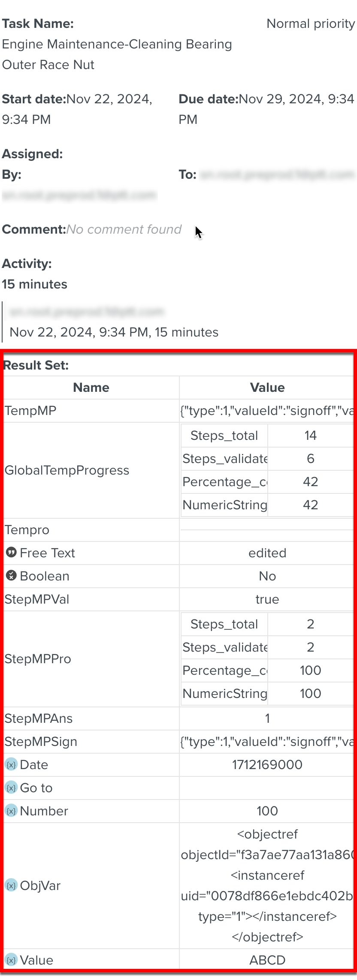Click the Value column header
The image size is (357, 980).
(267, 388)
